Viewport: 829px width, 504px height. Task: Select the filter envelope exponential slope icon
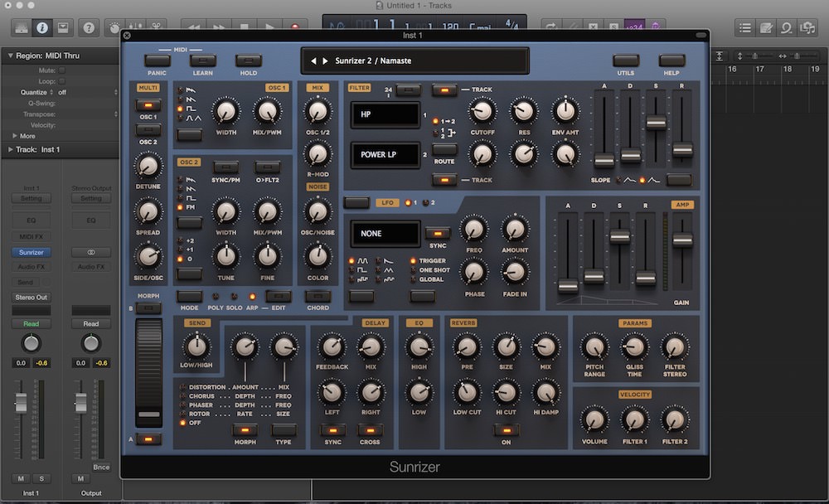click(x=654, y=181)
